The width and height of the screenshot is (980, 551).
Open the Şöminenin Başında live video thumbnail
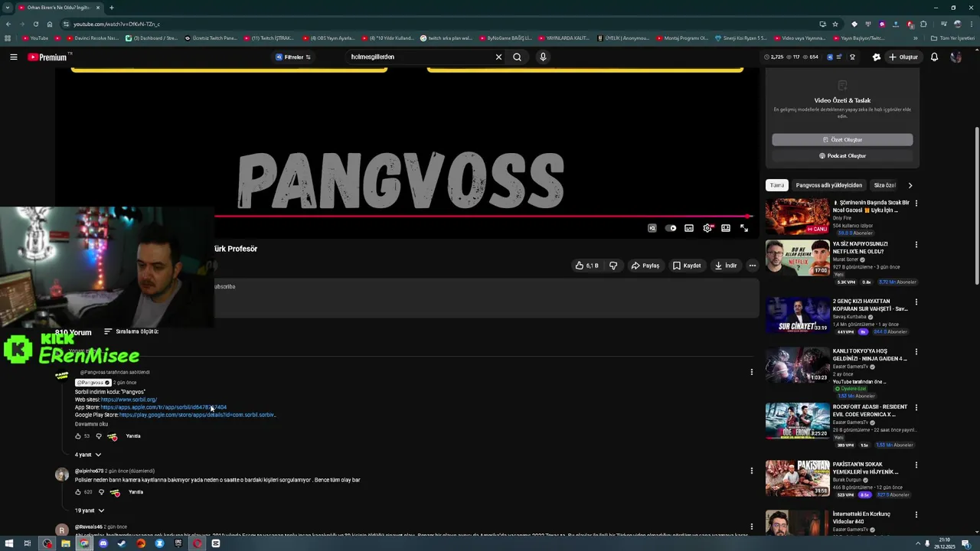797,217
